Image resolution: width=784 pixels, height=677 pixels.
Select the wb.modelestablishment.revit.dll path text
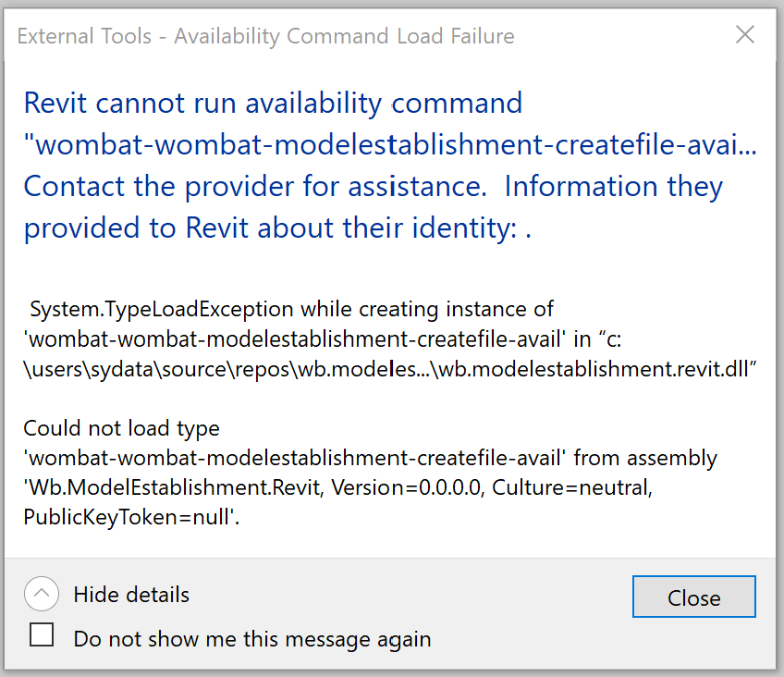point(388,367)
